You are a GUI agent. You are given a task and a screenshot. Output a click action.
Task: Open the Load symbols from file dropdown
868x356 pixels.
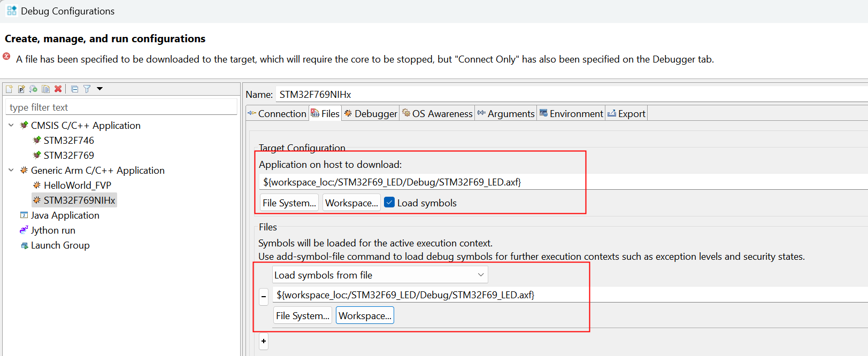pos(380,275)
